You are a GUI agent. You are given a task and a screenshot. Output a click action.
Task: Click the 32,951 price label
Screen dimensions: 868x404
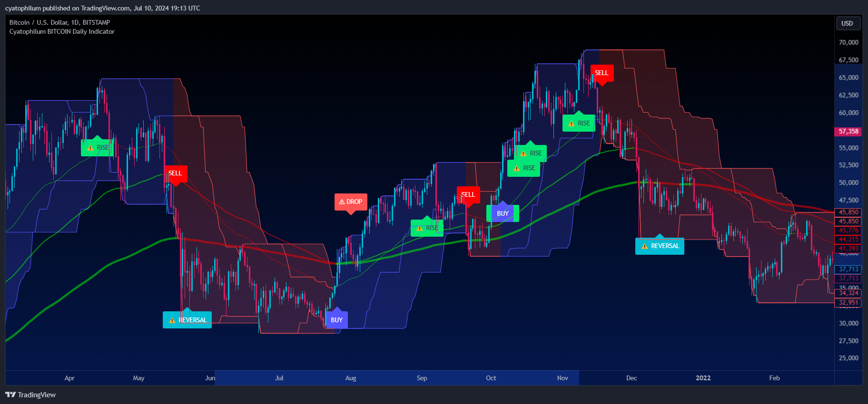point(848,303)
